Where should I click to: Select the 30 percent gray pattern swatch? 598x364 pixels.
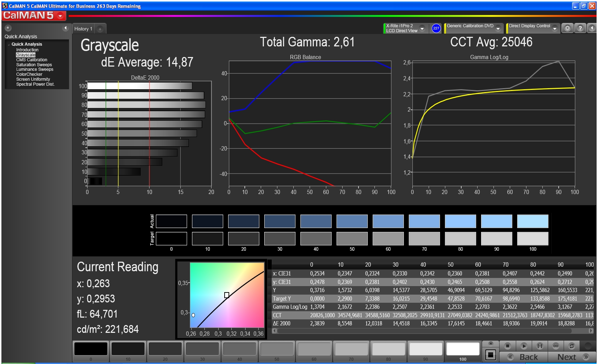coord(202,349)
